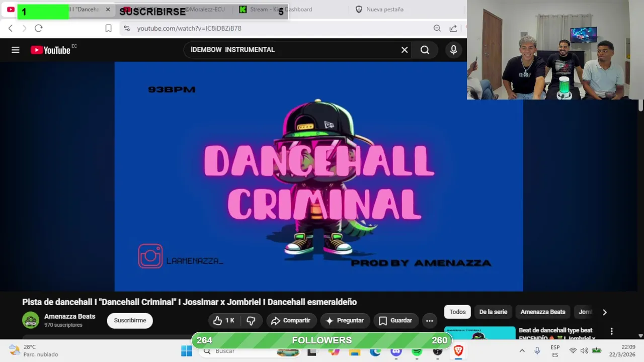Click the video title text
This screenshot has height=362, width=644.
pyautogui.click(x=190, y=302)
